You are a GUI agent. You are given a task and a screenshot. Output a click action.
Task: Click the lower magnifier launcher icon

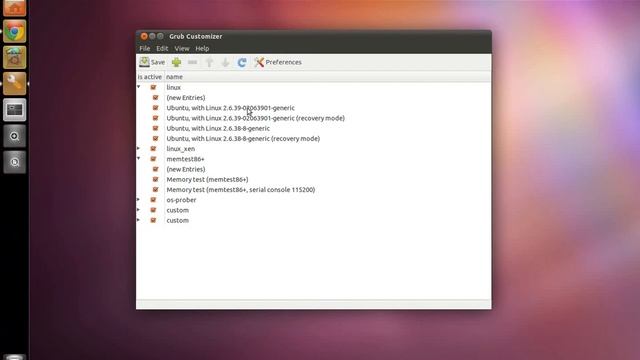point(15,162)
